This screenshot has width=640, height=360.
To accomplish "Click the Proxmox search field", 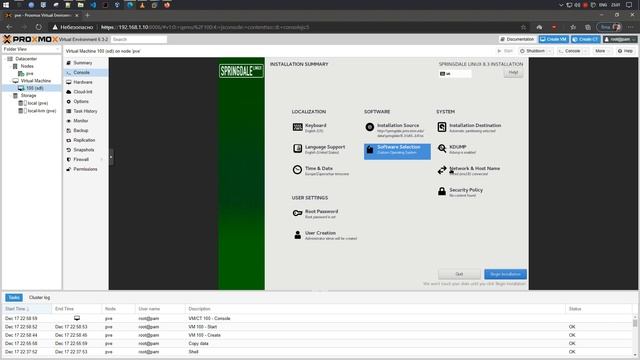I will [139, 39].
